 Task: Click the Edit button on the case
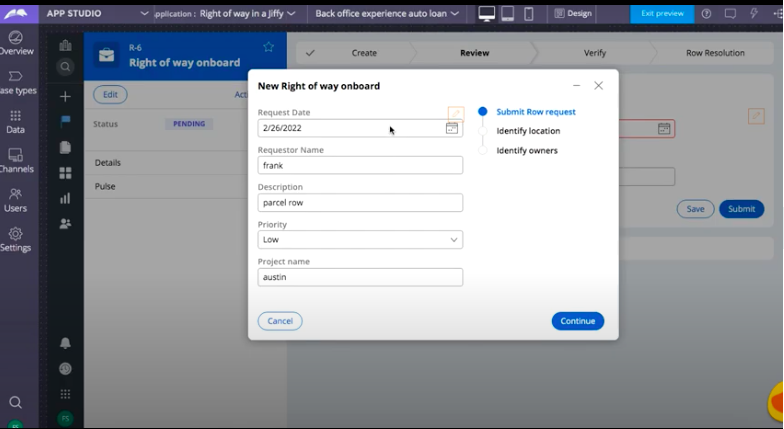110,94
